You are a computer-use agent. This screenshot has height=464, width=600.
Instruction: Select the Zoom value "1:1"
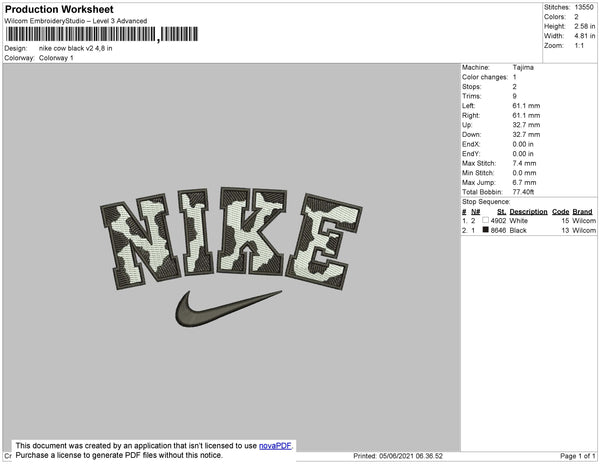[579, 46]
